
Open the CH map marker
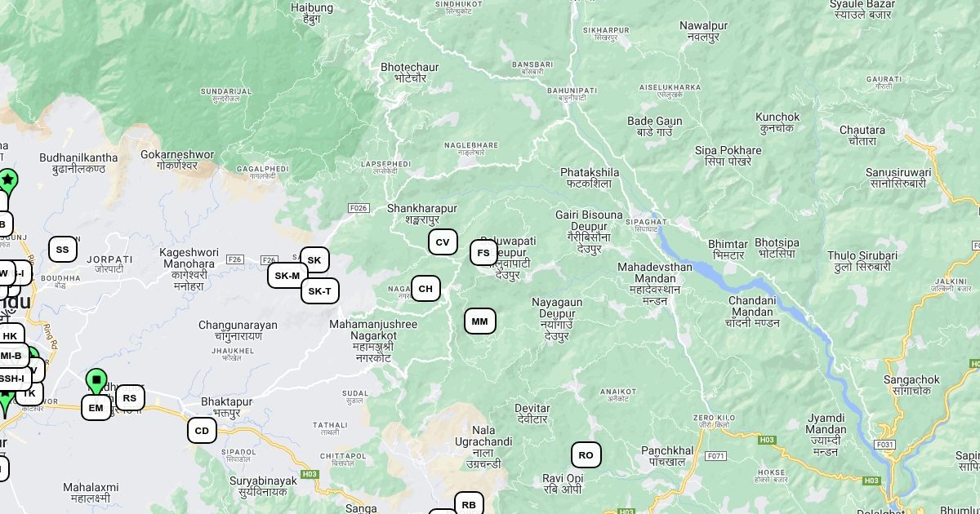(x=425, y=289)
